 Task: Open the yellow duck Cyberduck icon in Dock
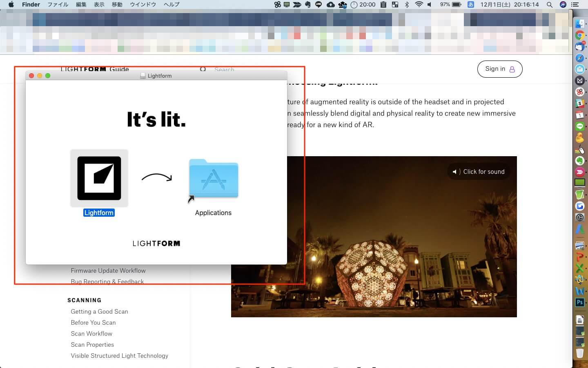579,138
